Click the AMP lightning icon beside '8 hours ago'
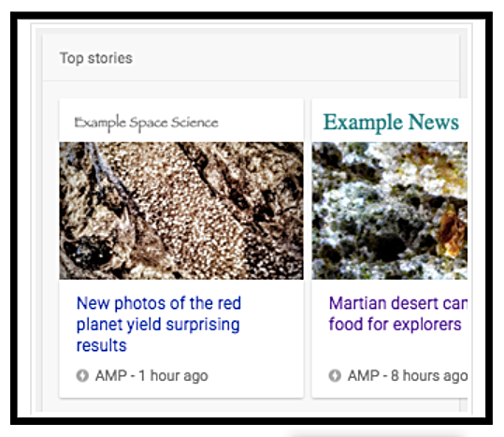504x437 pixels. click(335, 375)
